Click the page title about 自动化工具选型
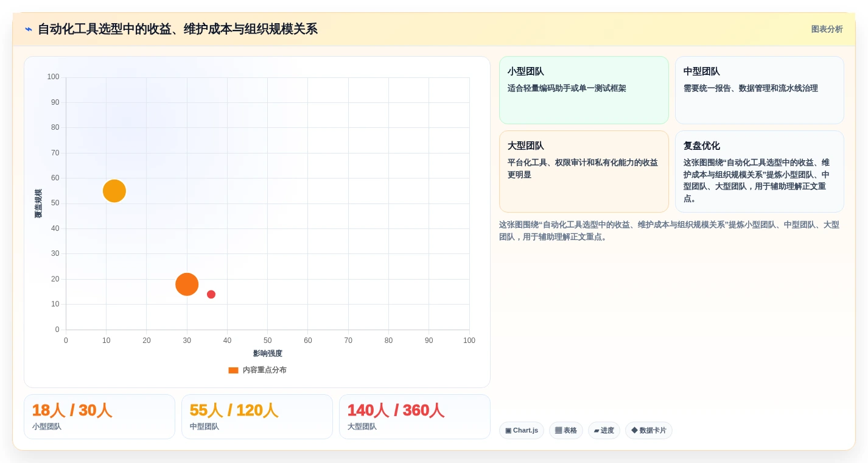Image resolution: width=868 pixels, height=463 pixels. (x=178, y=29)
